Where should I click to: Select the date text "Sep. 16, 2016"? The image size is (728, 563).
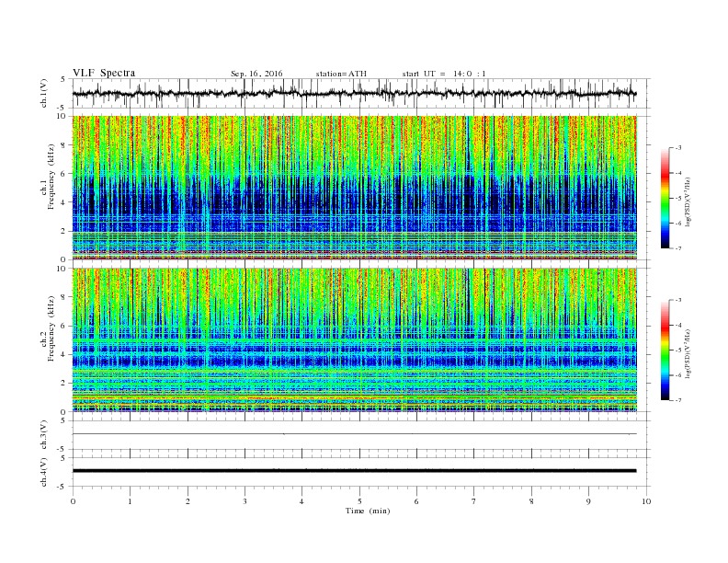[256, 74]
